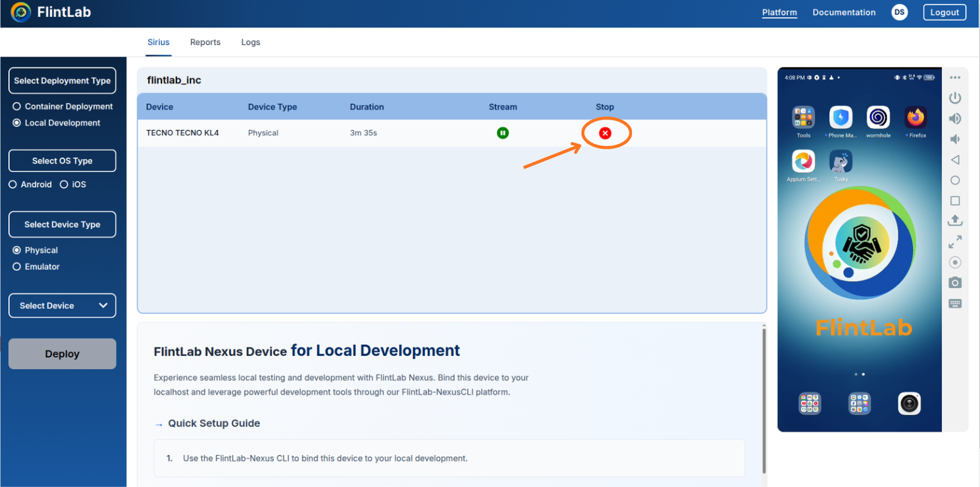The image size is (980, 487).
Task: Select the Local Development radio option
Action: (x=17, y=123)
